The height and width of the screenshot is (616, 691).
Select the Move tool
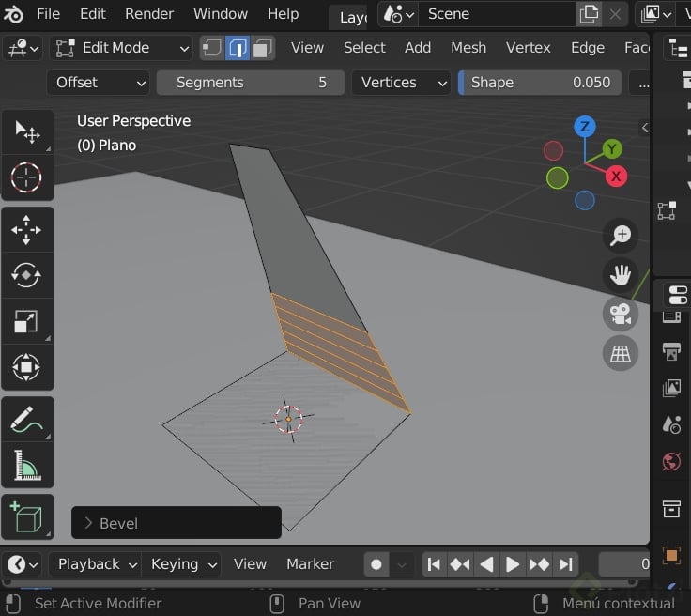coord(26,229)
